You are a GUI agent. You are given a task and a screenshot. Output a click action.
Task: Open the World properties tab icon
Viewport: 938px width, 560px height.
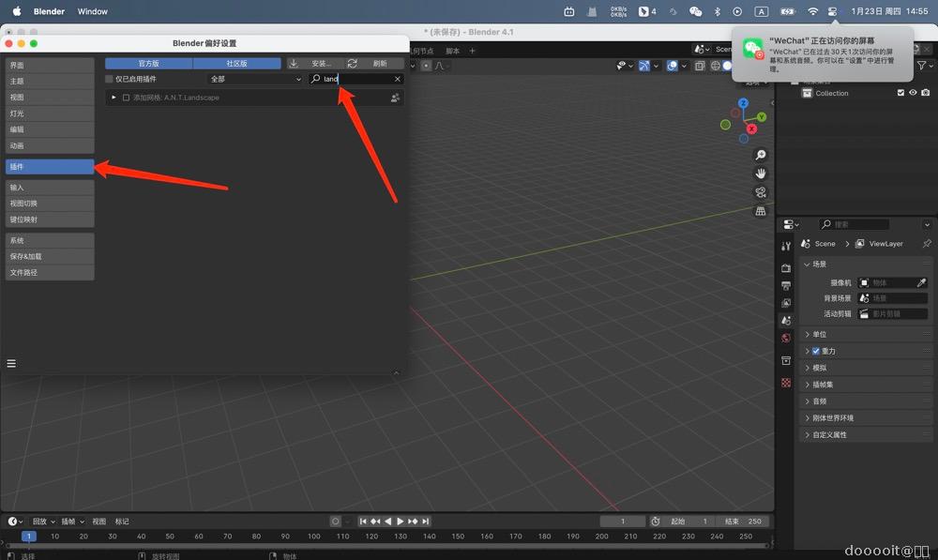coord(786,338)
